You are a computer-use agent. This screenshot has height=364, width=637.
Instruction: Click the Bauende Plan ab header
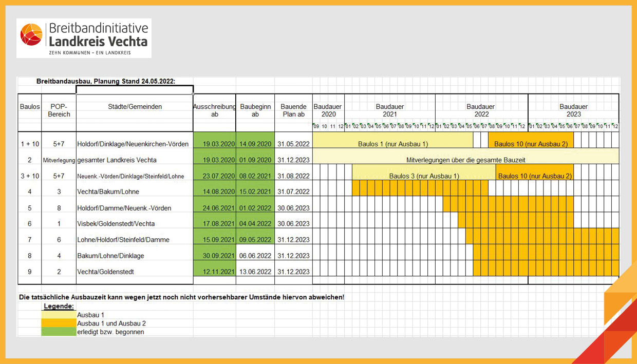pyautogui.click(x=293, y=110)
